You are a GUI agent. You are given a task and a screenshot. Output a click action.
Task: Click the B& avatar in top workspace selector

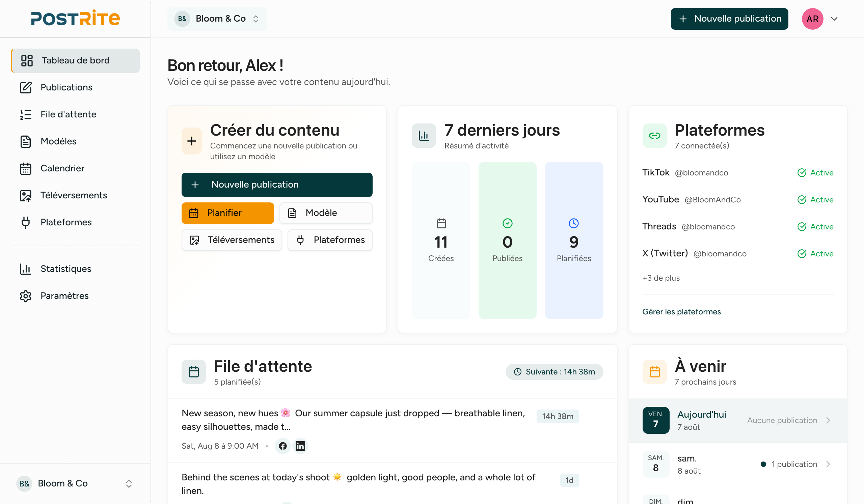tap(182, 19)
